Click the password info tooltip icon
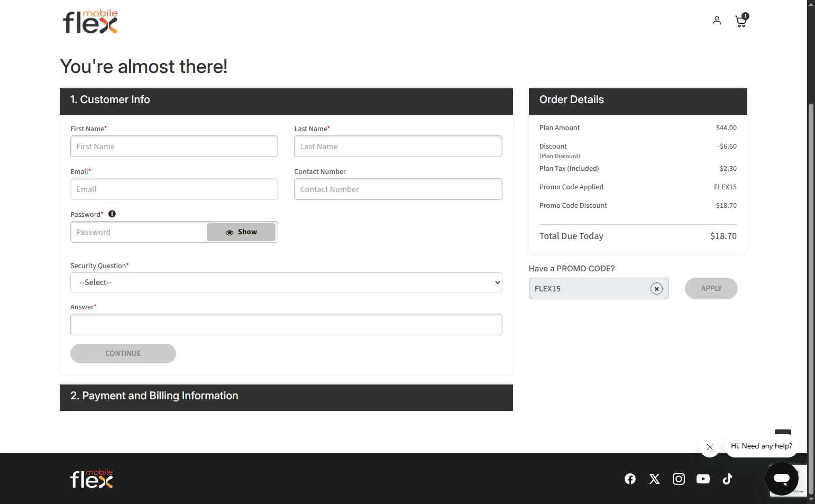This screenshot has width=815, height=504. click(x=112, y=214)
